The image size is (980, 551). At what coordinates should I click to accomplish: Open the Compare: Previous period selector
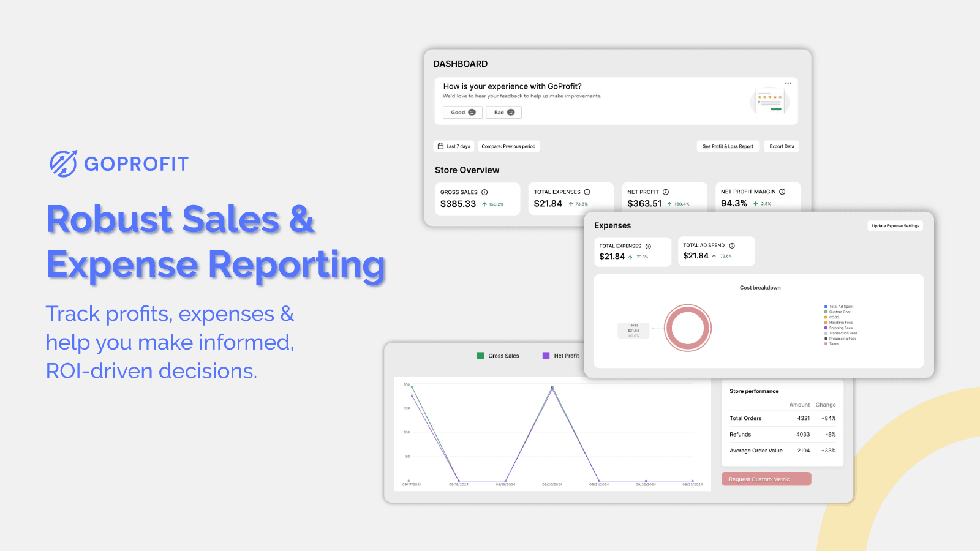point(509,146)
